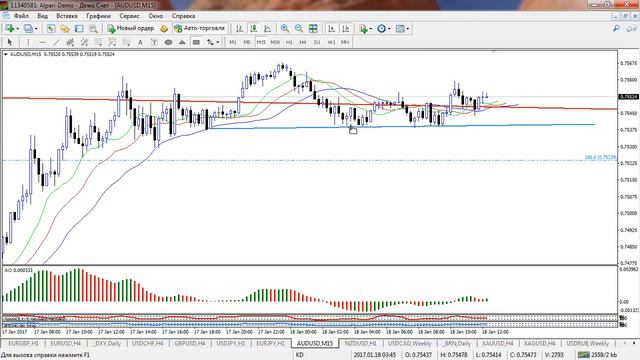Switch timeframe to M5
The width and height of the screenshot is (640, 360).
pyautogui.click(x=247, y=42)
